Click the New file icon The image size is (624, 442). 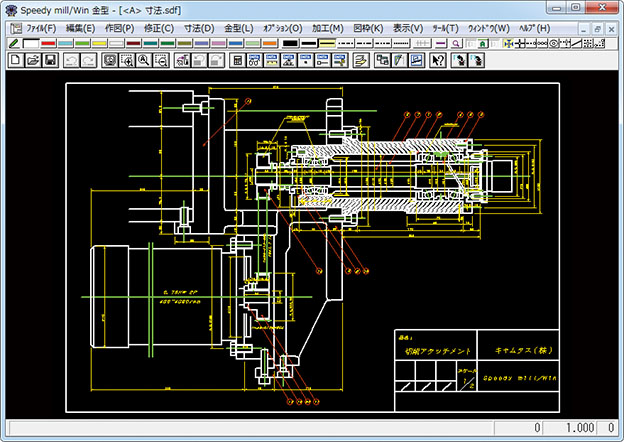click(x=16, y=60)
